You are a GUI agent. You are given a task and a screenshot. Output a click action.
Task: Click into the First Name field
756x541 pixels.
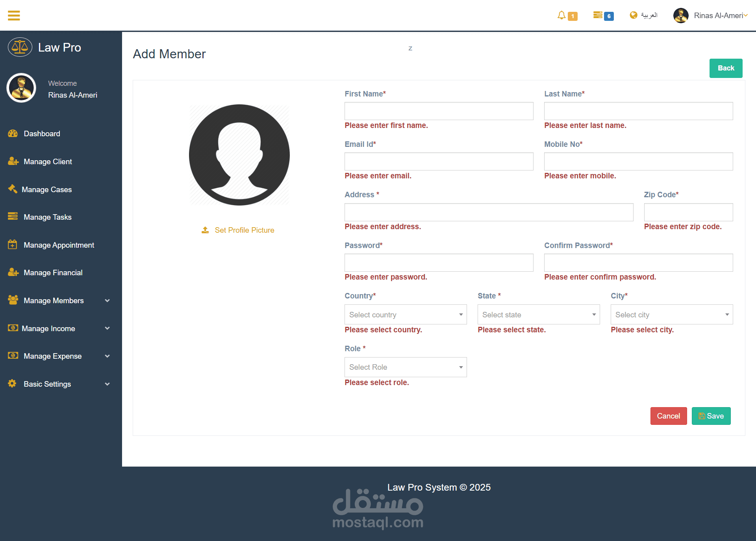pos(439,111)
